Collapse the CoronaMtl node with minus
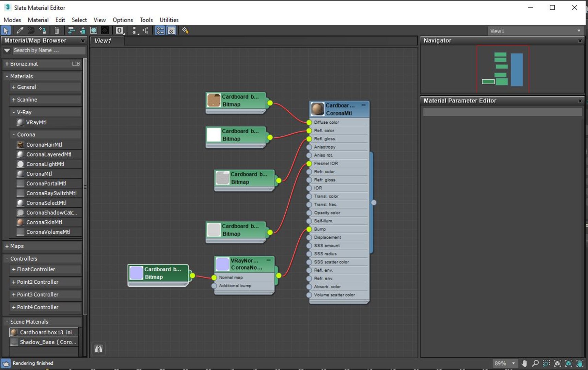Image resolution: width=588 pixels, height=370 pixels. [x=363, y=105]
